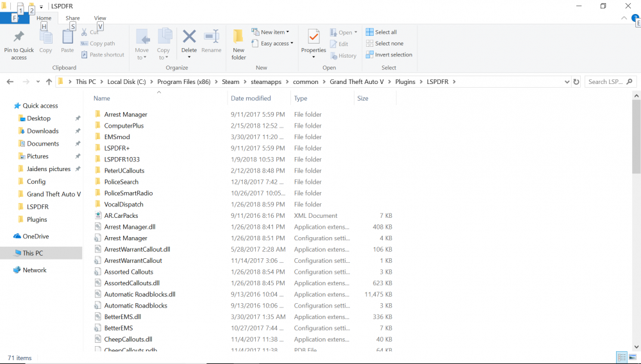The height and width of the screenshot is (364, 641).
Task: Switch to the View ribbon tab
Action: pos(100,18)
